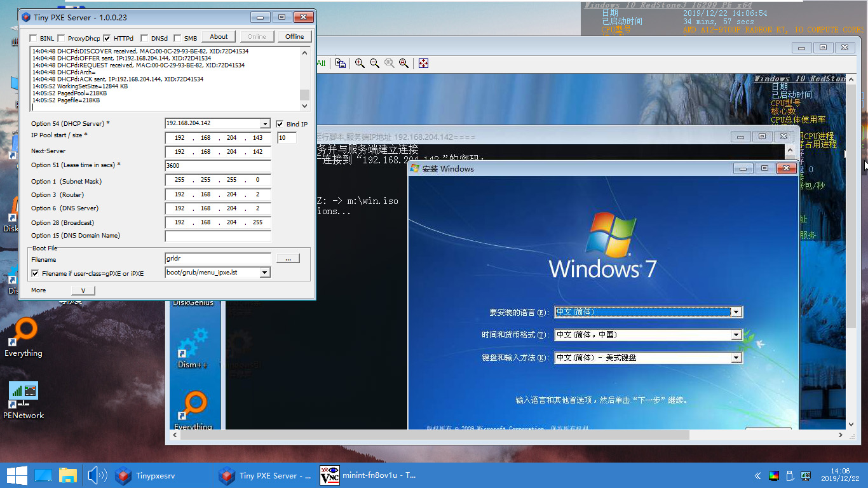This screenshot has width=868, height=488.
Task: Enable the DNSd checkbox
Action: (144, 38)
